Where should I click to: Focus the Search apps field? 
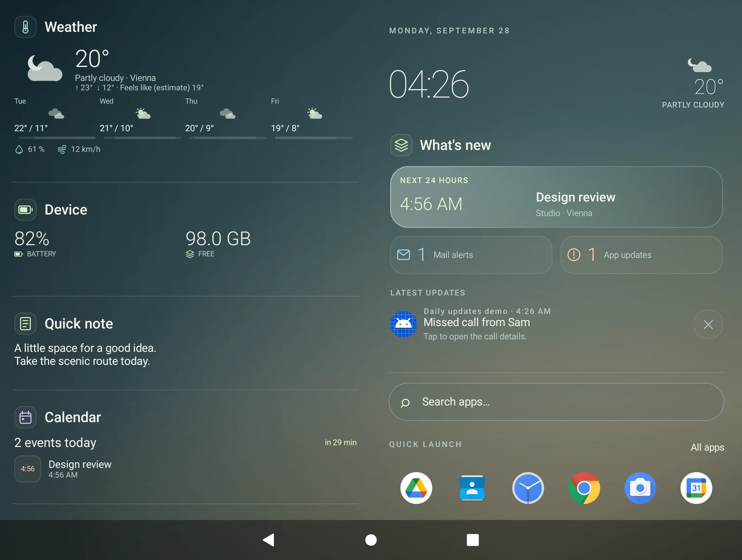pos(556,402)
